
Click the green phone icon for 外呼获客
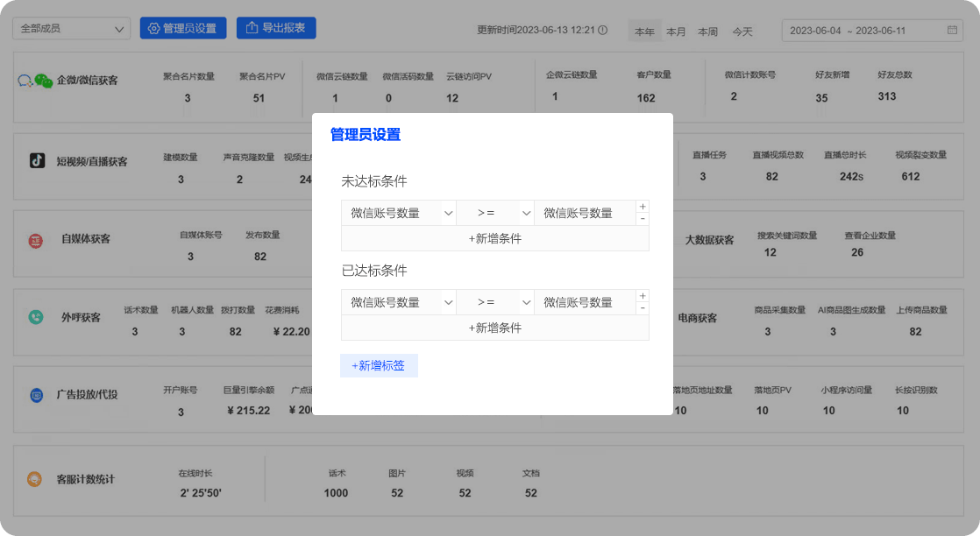[x=36, y=317]
